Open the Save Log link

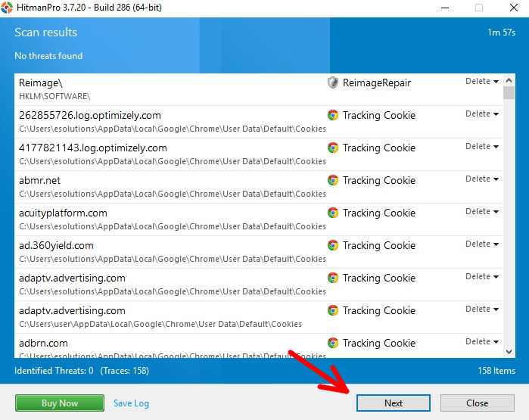(131, 403)
